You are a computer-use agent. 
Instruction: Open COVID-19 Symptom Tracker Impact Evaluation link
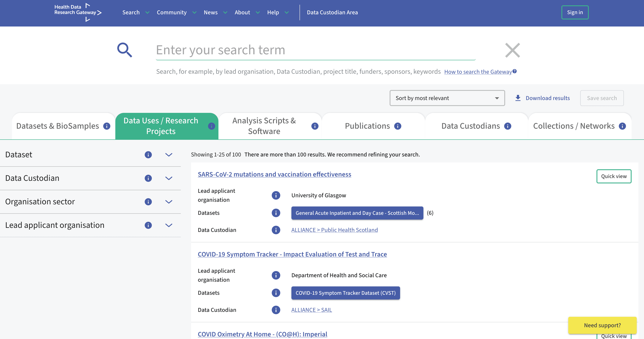click(292, 254)
